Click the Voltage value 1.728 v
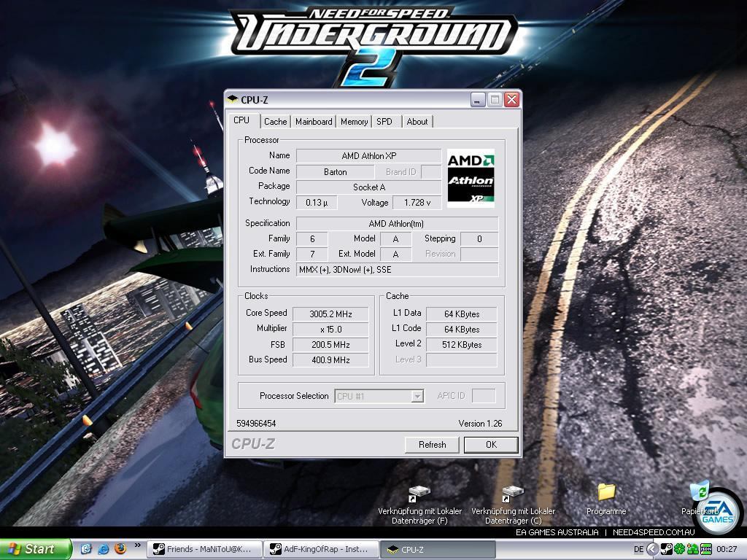The image size is (747, 560). click(x=417, y=203)
